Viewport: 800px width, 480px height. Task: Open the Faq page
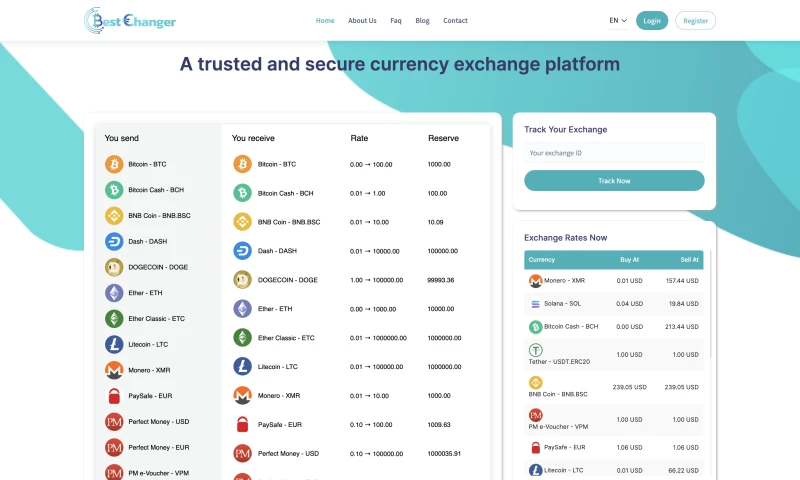(396, 20)
